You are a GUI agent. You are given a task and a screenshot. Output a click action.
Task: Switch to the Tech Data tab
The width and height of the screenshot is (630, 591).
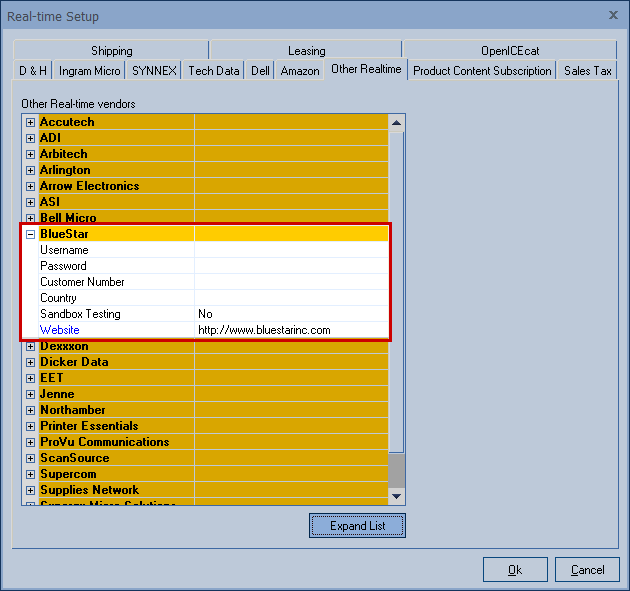point(213,71)
